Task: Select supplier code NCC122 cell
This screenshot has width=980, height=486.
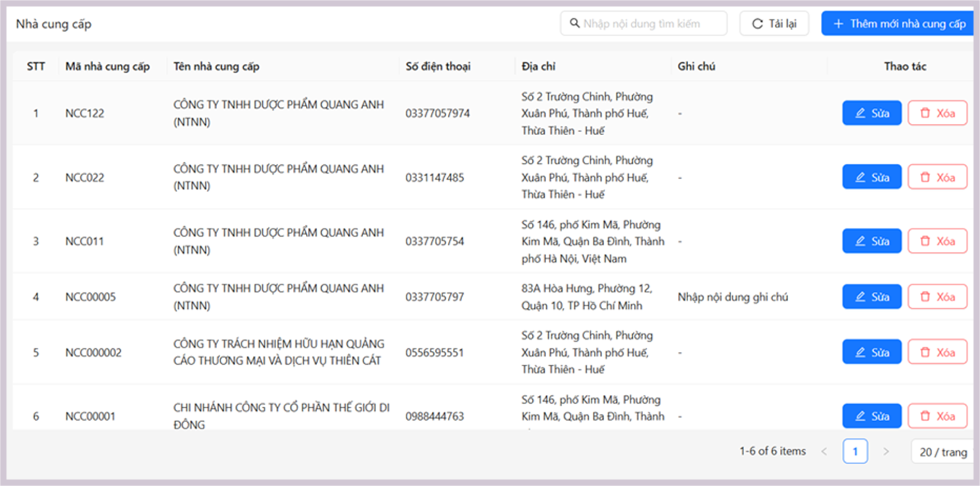Action: (x=84, y=113)
